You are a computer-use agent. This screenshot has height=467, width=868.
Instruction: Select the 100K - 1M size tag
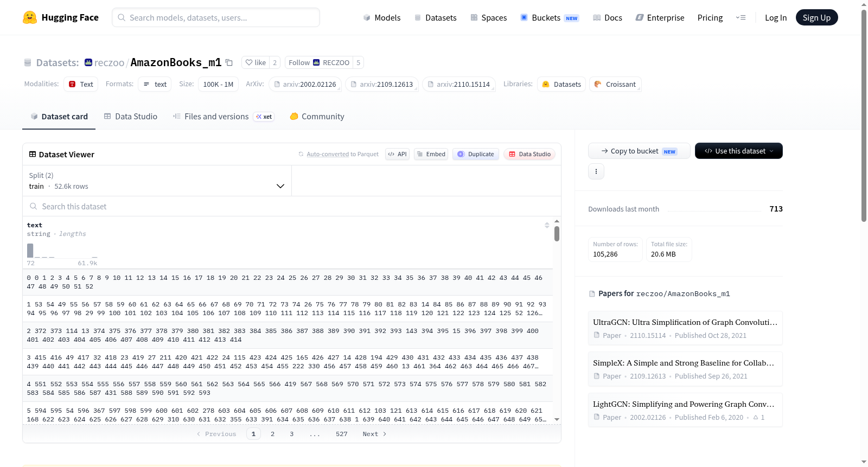pyautogui.click(x=218, y=84)
